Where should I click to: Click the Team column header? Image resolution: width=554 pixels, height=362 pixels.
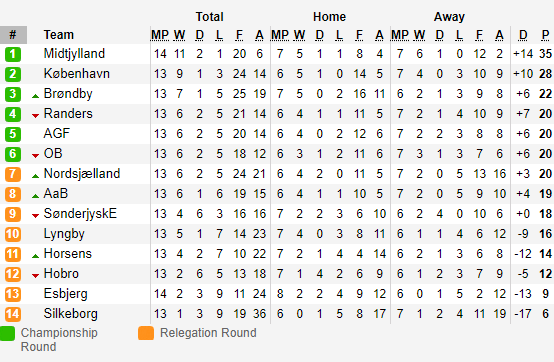tap(59, 35)
